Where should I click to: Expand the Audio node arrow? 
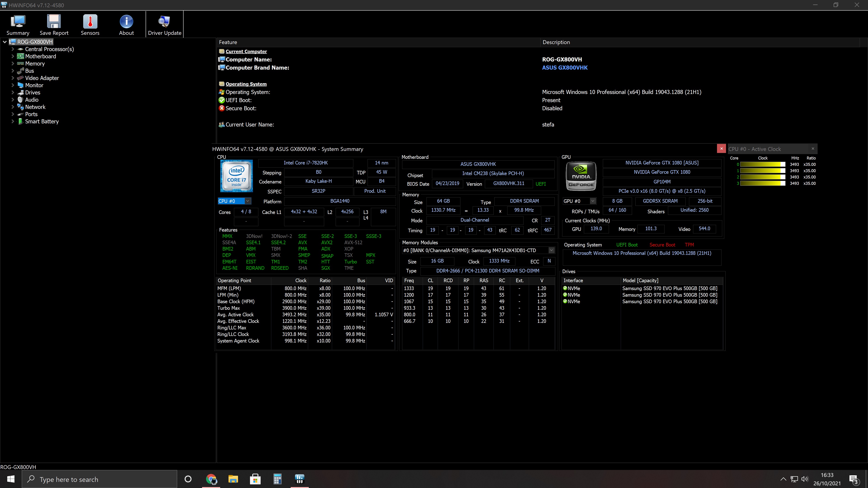click(13, 100)
